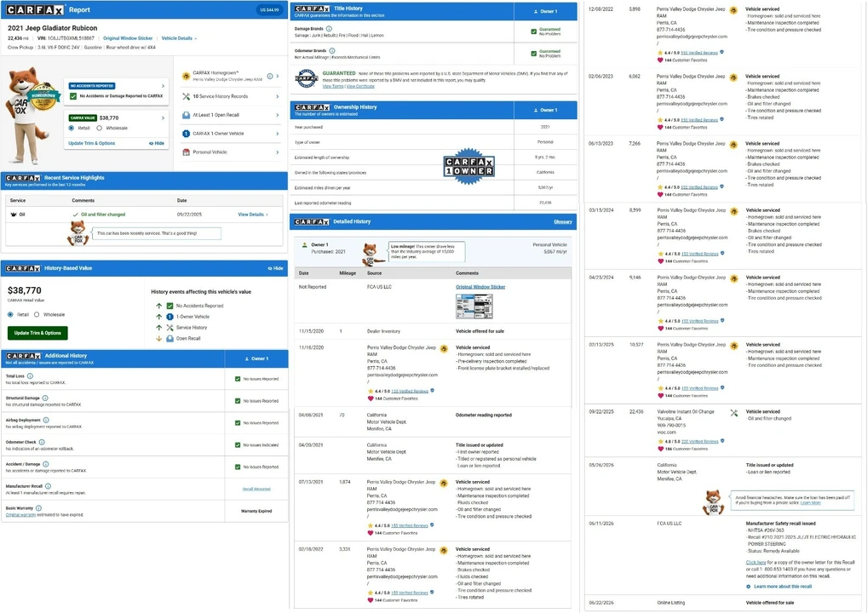Open View Terms link under Guaranteed

pos(333,86)
